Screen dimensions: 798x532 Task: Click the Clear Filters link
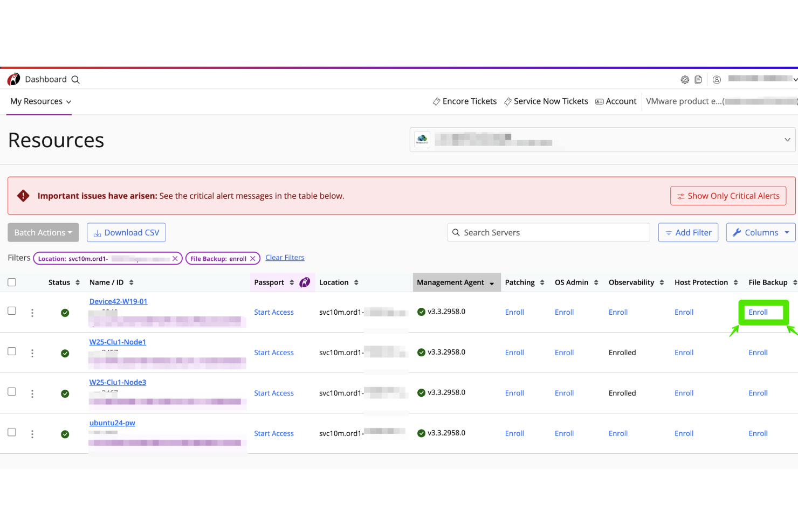coord(285,257)
